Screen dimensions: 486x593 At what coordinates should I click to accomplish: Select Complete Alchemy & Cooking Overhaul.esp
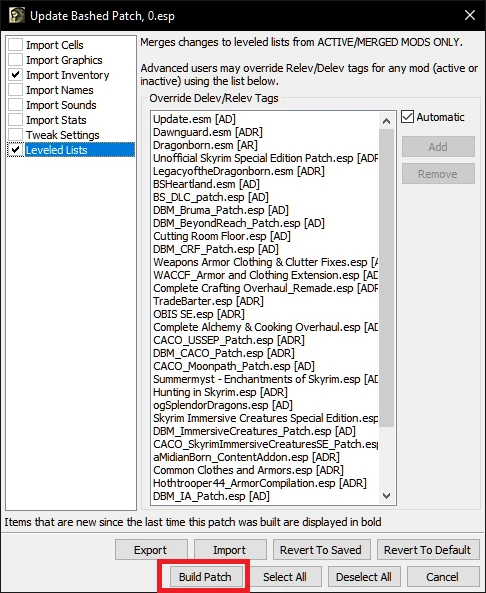[266, 327]
